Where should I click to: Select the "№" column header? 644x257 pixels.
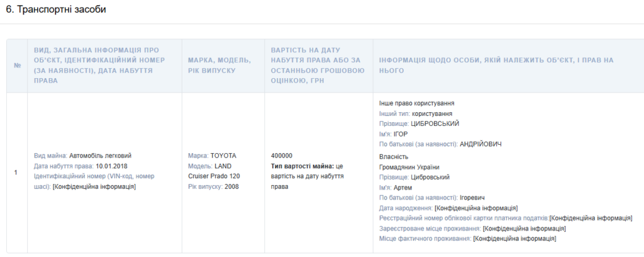point(16,66)
